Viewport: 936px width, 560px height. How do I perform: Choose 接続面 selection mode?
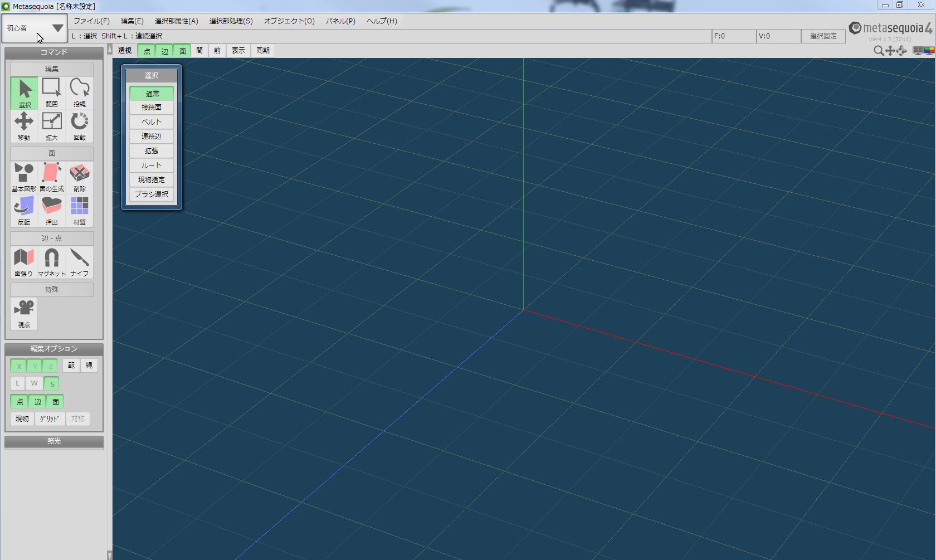(x=152, y=108)
